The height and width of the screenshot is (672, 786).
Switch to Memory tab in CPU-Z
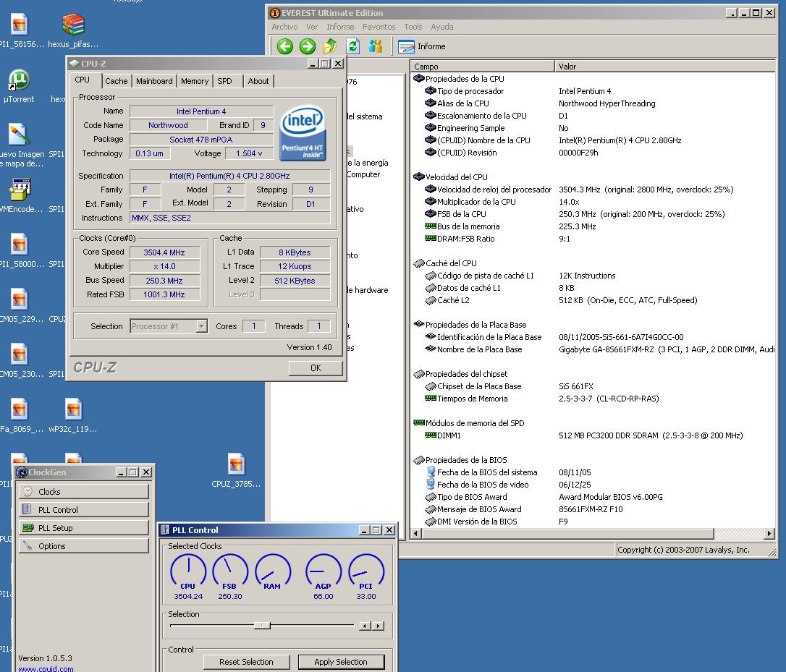195,81
